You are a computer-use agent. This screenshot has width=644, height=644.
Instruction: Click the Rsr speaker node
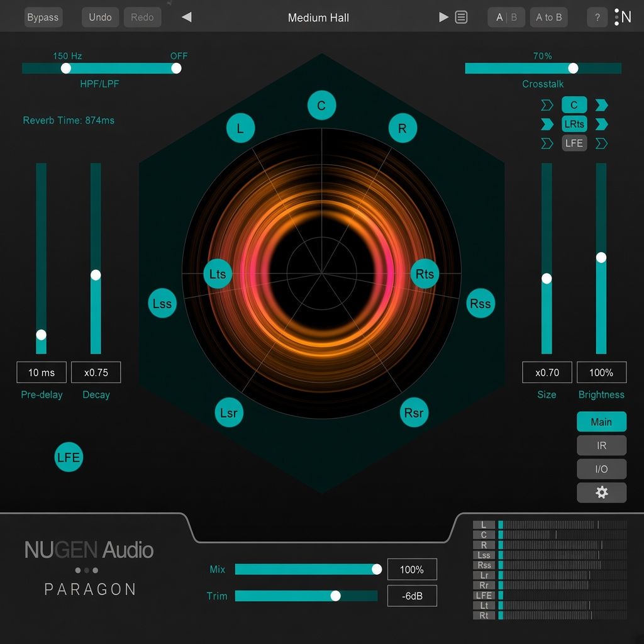[414, 413]
